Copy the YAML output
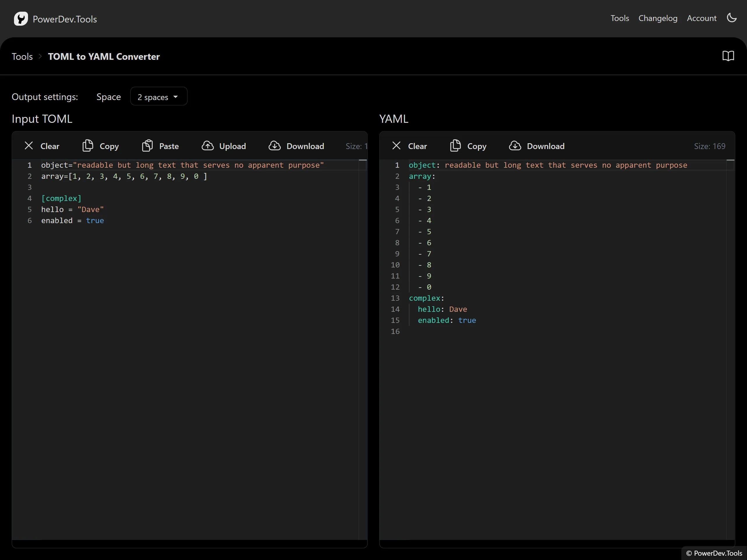 (x=468, y=146)
